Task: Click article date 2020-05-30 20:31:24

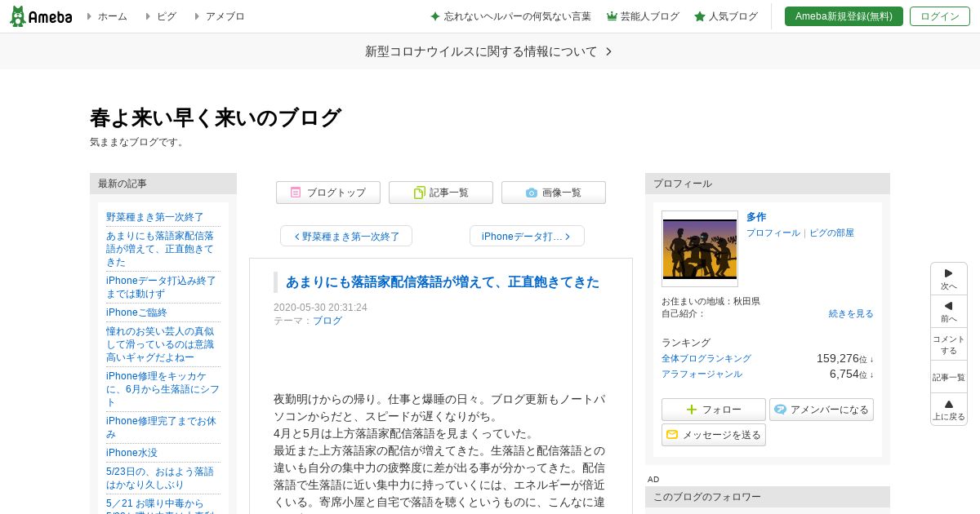Action: coord(320,308)
